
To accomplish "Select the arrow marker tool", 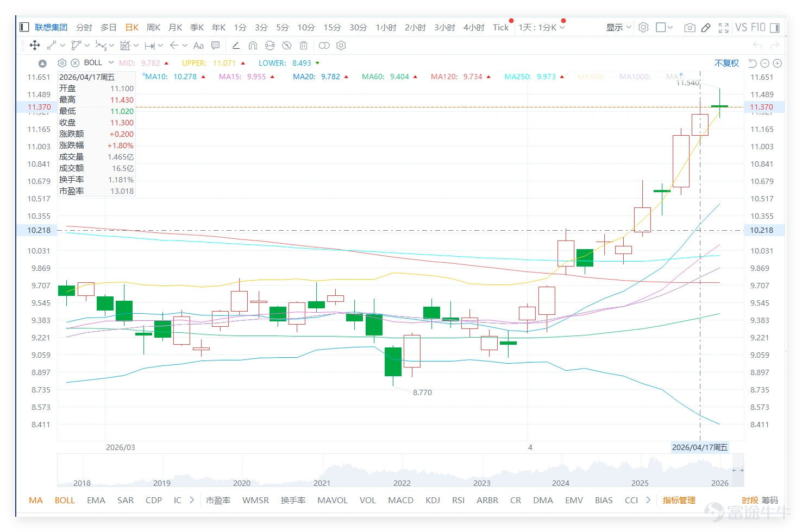I will pyautogui.click(x=174, y=46).
